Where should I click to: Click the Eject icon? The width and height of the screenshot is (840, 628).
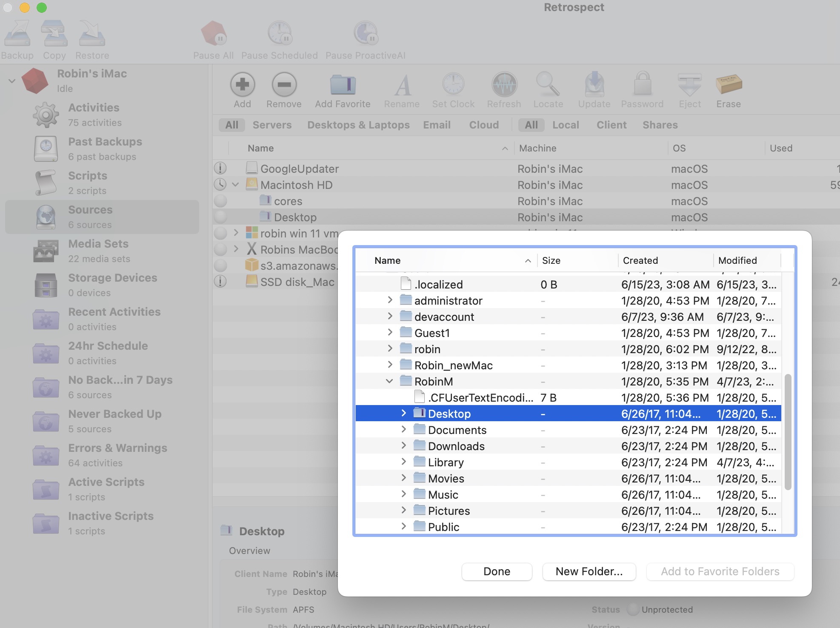tap(690, 84)
